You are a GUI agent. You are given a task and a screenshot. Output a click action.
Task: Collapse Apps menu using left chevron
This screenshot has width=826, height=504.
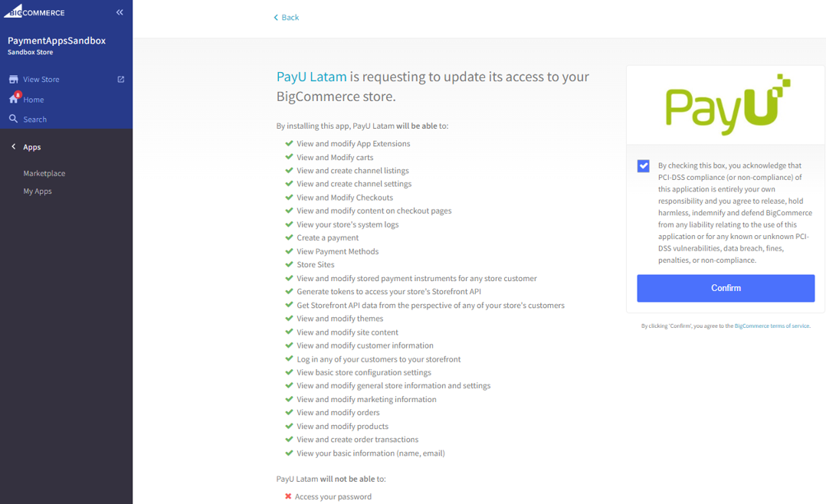point(14,147)
